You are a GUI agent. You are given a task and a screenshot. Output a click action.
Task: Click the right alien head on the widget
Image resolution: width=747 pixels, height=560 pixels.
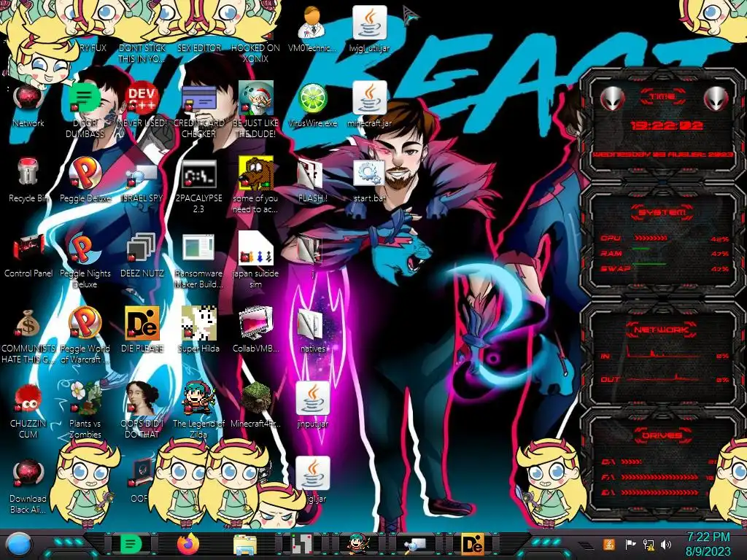(x=716, y=99)
